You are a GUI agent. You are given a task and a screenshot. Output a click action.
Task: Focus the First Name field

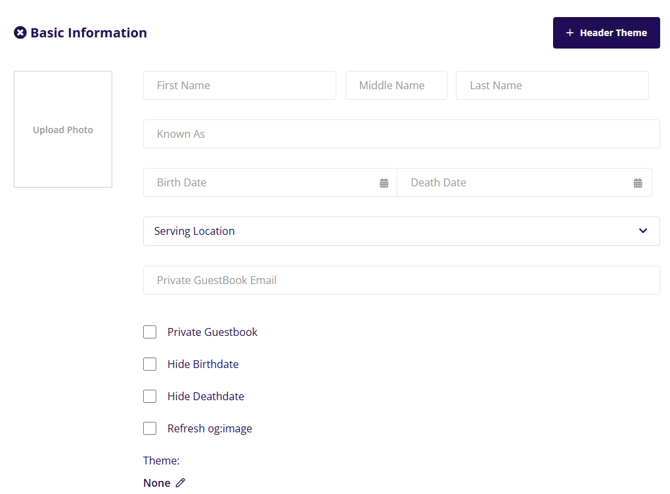[x=239, y=85]
